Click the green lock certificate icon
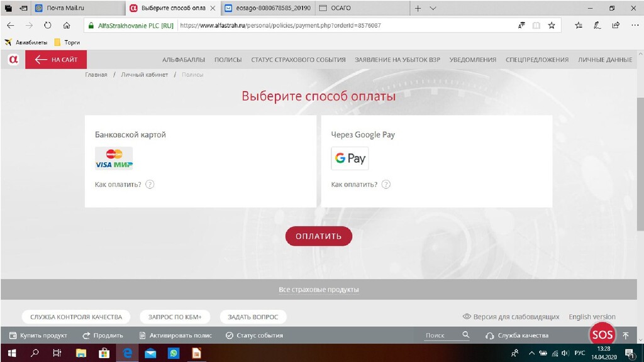 (x=91, y=25)
